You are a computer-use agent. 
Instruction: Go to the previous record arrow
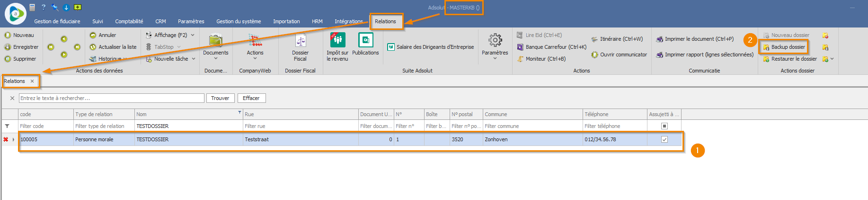pyautogui.click(x=64, y=39)
